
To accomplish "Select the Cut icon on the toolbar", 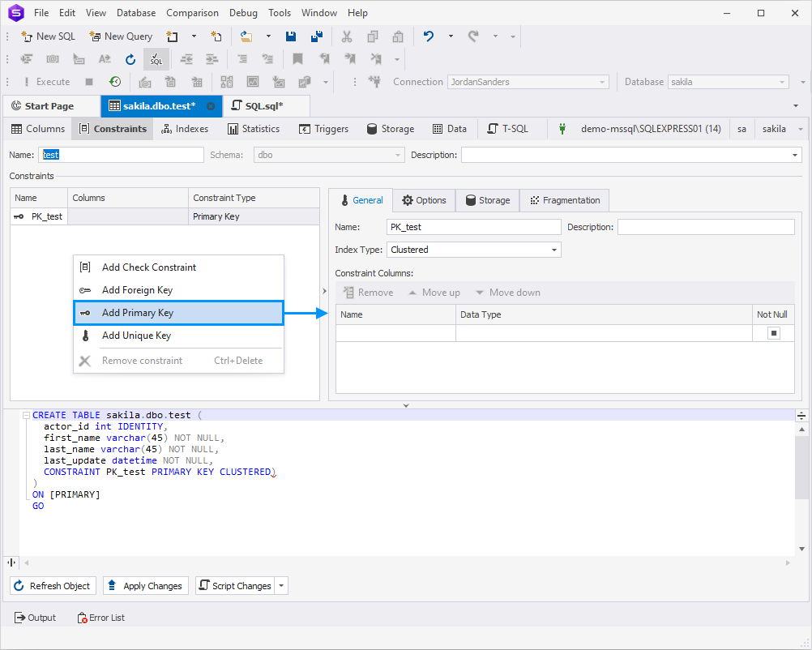I will (346, 36).
